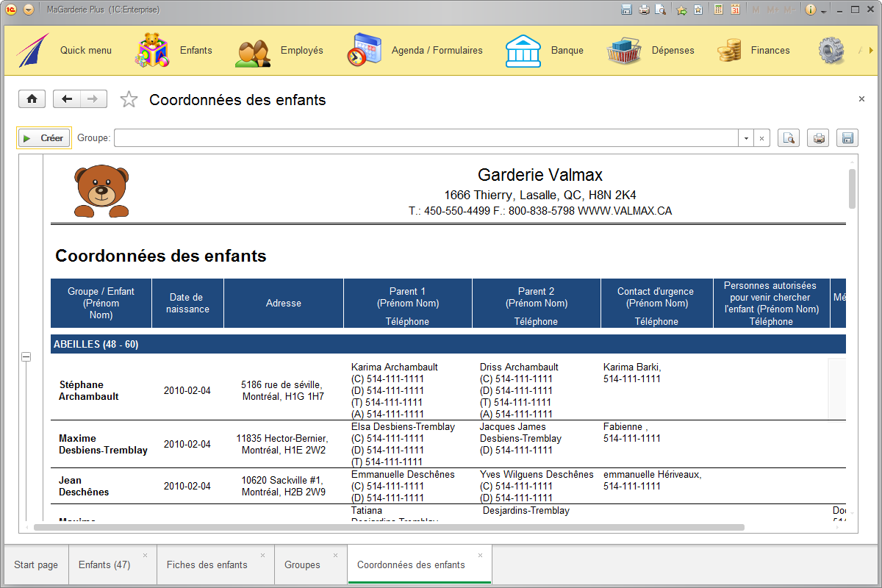Collapse the ABEILLES group rows
The image size is (882, 588).
26,356
